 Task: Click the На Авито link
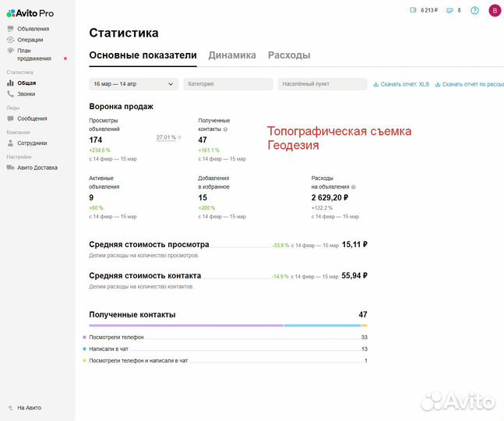click(30, 408)
